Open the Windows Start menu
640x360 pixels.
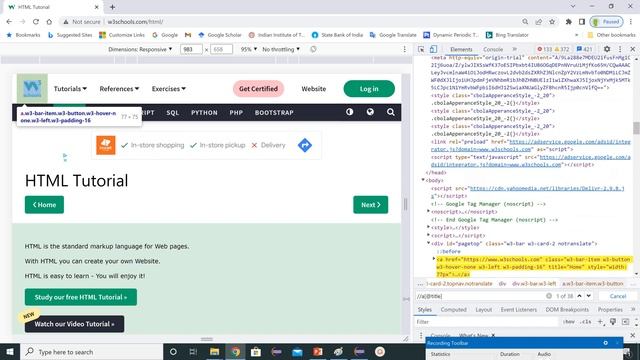[x=10, y=351]
